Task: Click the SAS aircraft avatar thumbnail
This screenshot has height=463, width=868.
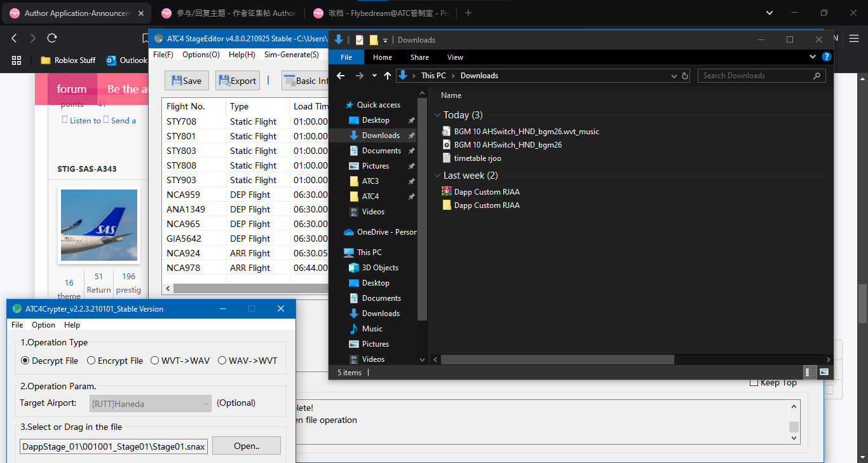Action: 99,225
